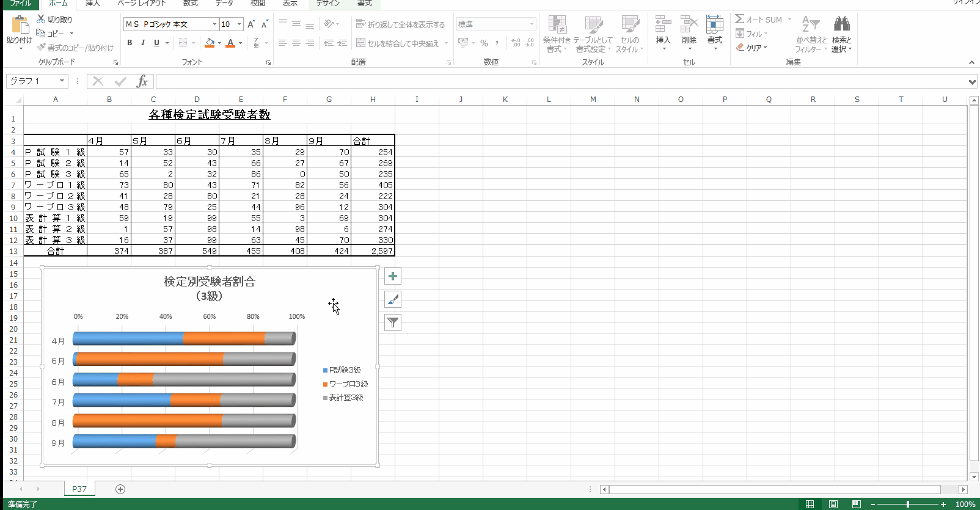Click the zoom slider handle
The image size is (980, 510).
pos(908,504)
